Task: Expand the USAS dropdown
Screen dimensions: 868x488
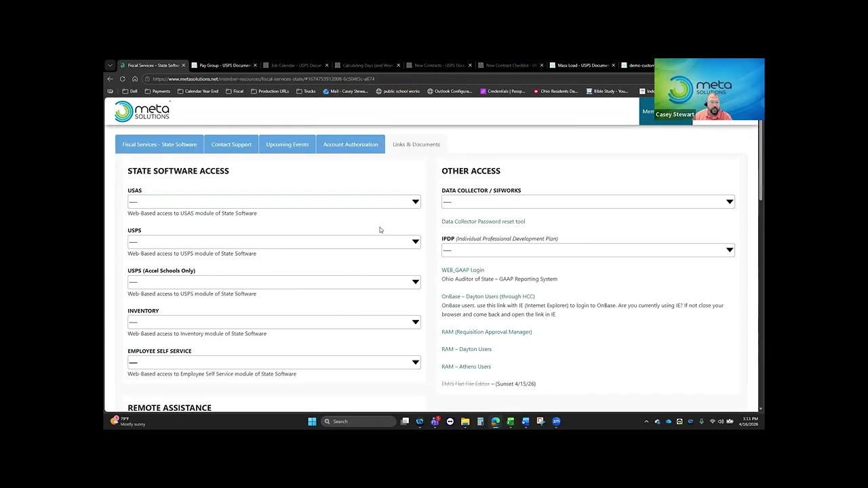Action: pos(274,202)
